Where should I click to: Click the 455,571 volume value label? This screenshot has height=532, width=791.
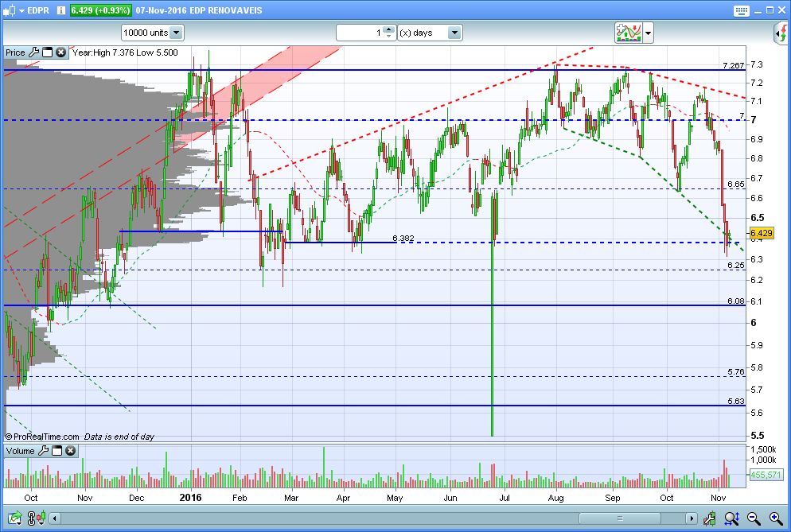pos(766,475)
